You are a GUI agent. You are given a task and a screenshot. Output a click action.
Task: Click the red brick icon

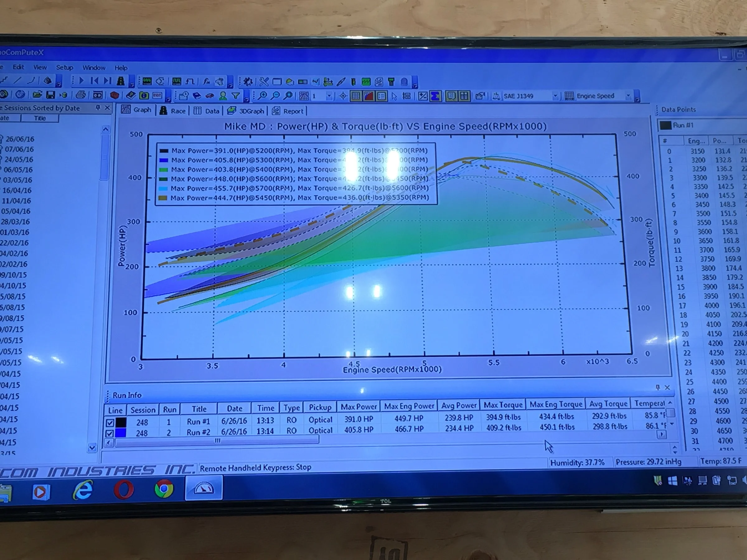point(115,95)
